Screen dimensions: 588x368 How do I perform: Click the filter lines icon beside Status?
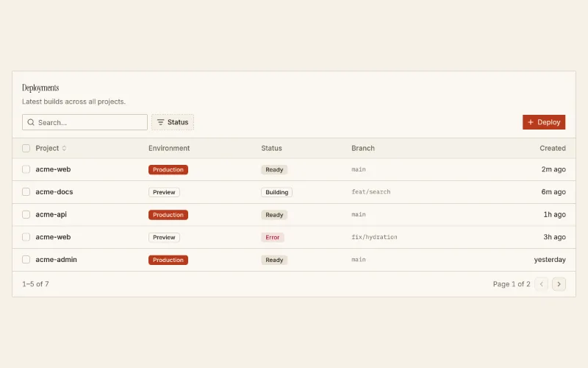coord(160,122)
